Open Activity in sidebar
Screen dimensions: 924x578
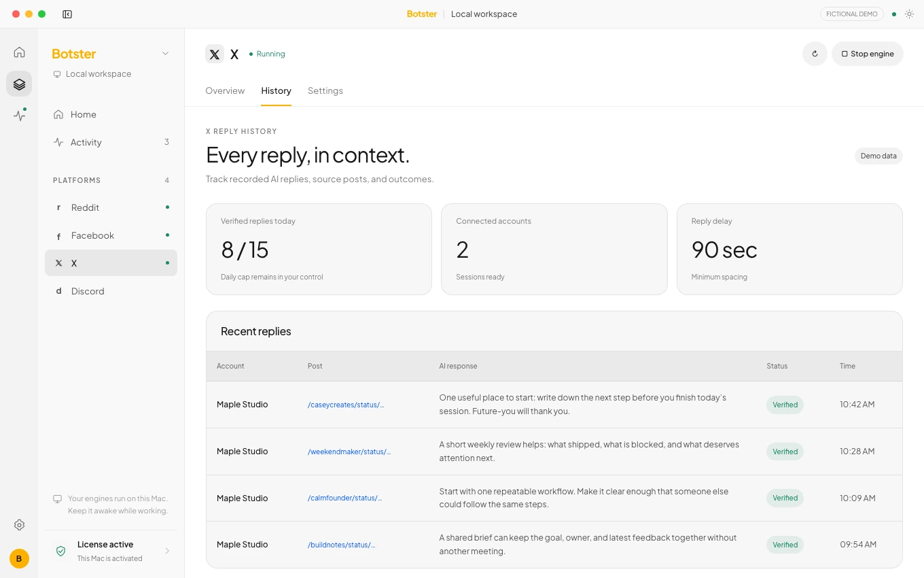point(111,142)
